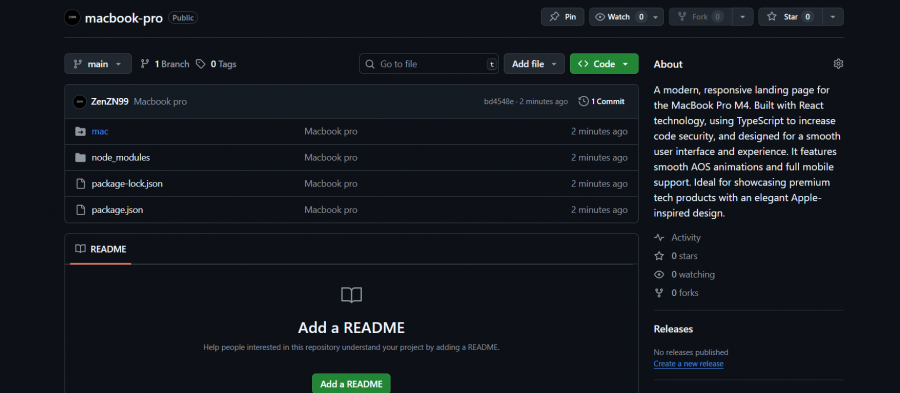
Task: Click the node_modules folder icon
Action: click(80, 157)
